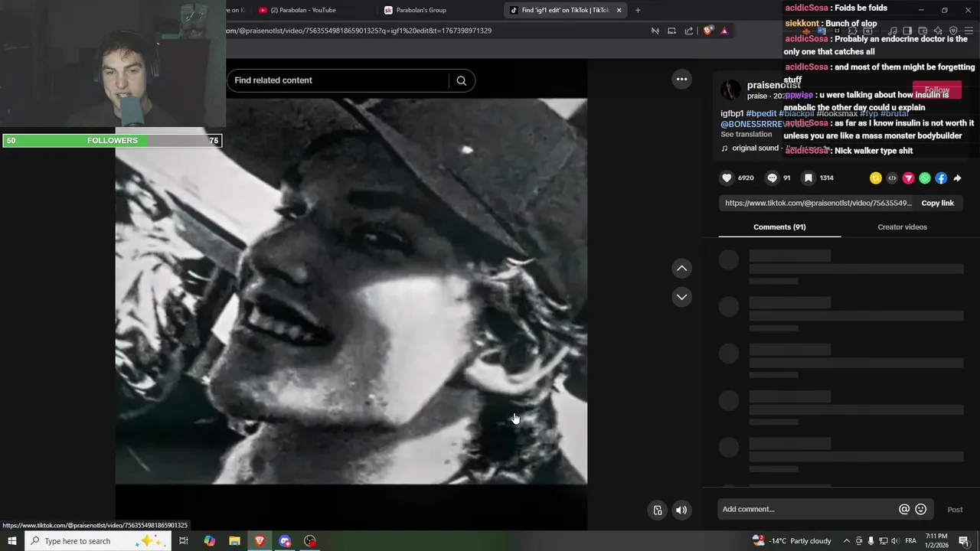Open comments via the speech bubble icon

tap(772, 178)
